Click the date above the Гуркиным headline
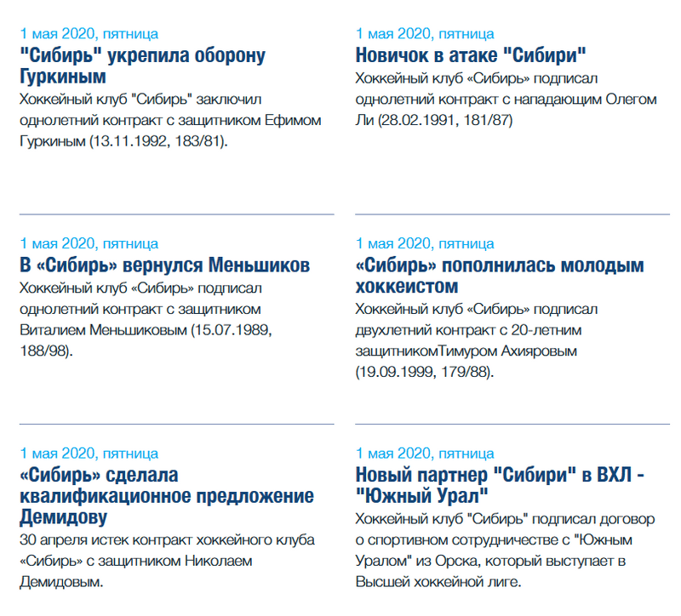Image resolution: width=681 pixels, height=616 pixels. pyautogui.click(x=89, y=34)
